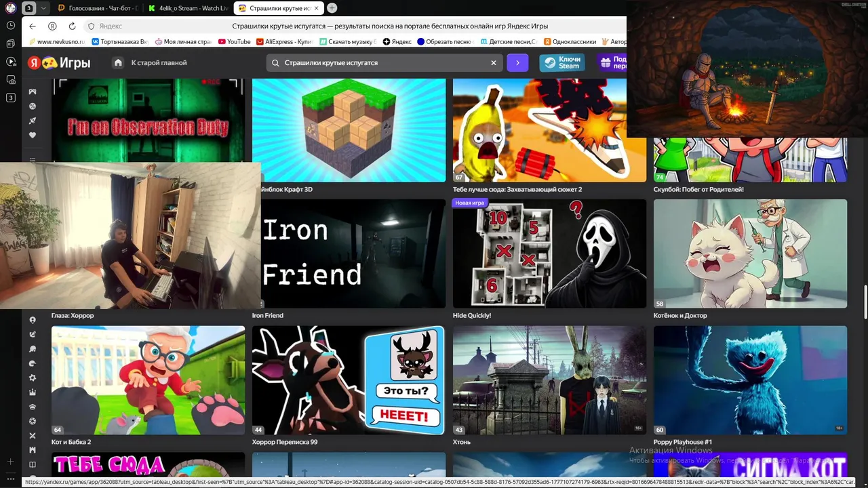Screen dimensions: 868x488
Task: Open the new tab with the plus button
Action: click(x=332, y=8)
